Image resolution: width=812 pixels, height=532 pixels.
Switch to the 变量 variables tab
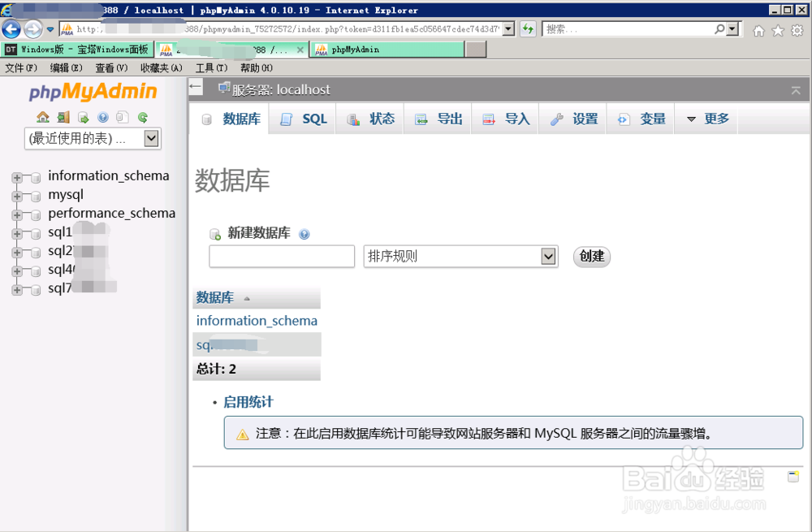(641, 119)
